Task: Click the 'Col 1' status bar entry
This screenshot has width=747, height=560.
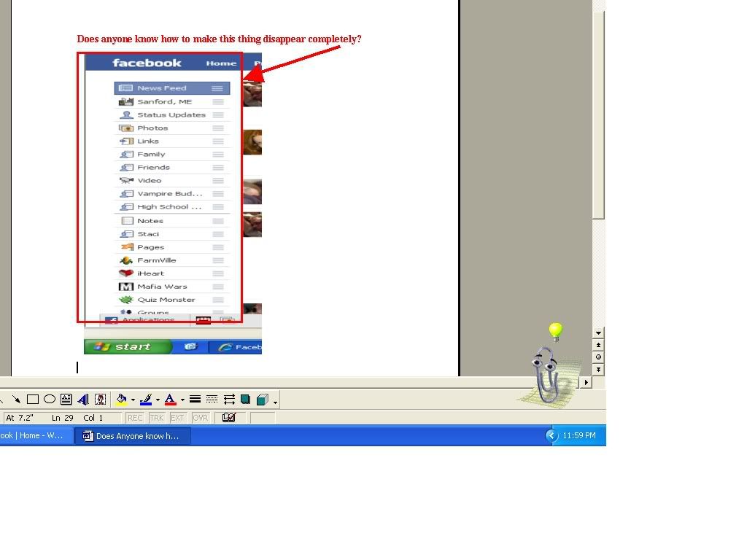Action: [93, 418]
